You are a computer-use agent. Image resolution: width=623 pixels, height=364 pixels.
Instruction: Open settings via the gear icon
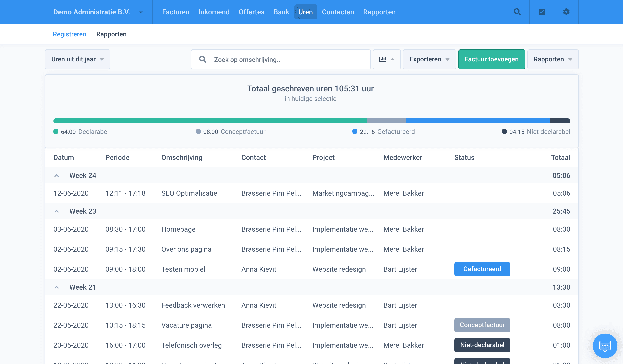point(566,12)
